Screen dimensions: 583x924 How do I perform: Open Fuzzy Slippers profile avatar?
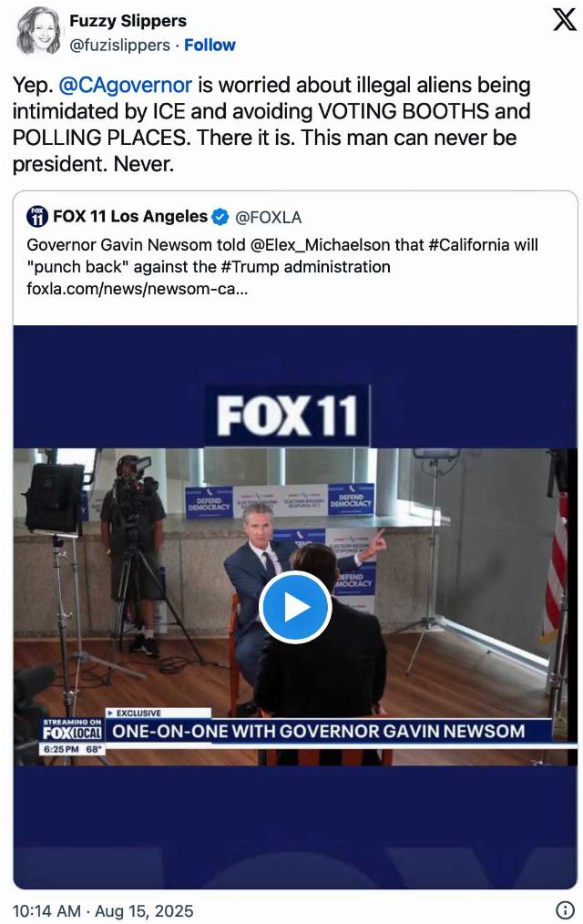pyautogui.click(x=38, y=31)
